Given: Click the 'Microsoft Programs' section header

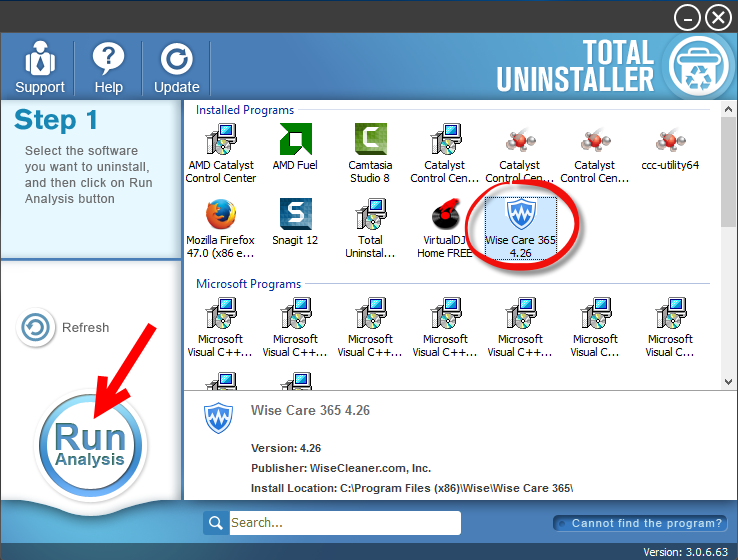Looking at the screenshot, I should pos(249,284).
